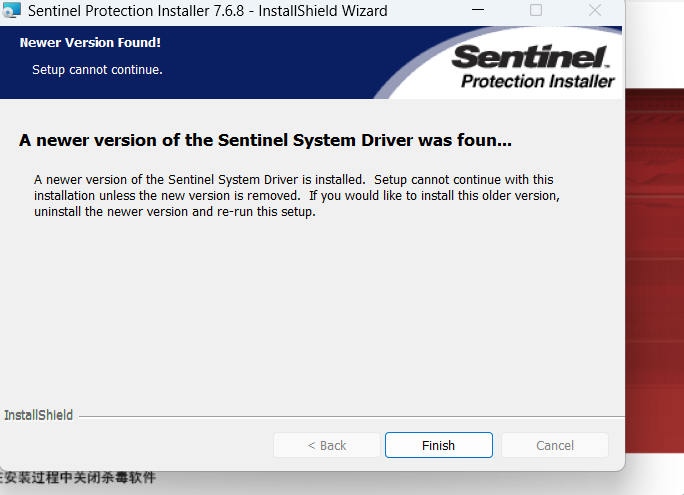Viewport: 684px width, 495px height.
Task: Click the "Setup cannot continue." subtitle
Action: (97, 70)
